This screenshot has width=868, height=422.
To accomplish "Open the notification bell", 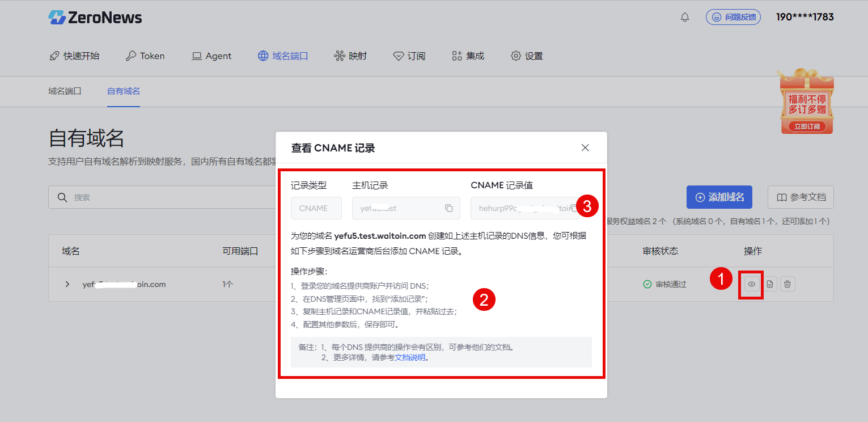I will point(685,17).
